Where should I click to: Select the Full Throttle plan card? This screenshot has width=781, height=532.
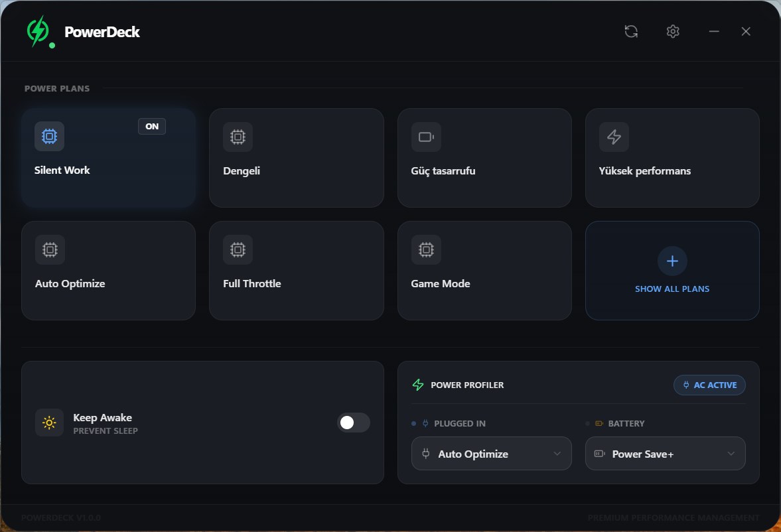coord(297,271)
